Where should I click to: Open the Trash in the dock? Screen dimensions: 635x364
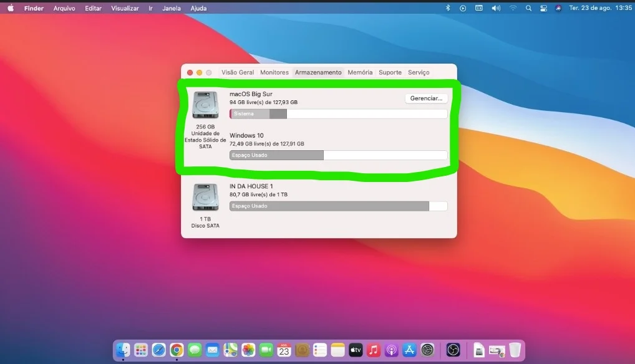pyautogui.click(x=515, y=350)
